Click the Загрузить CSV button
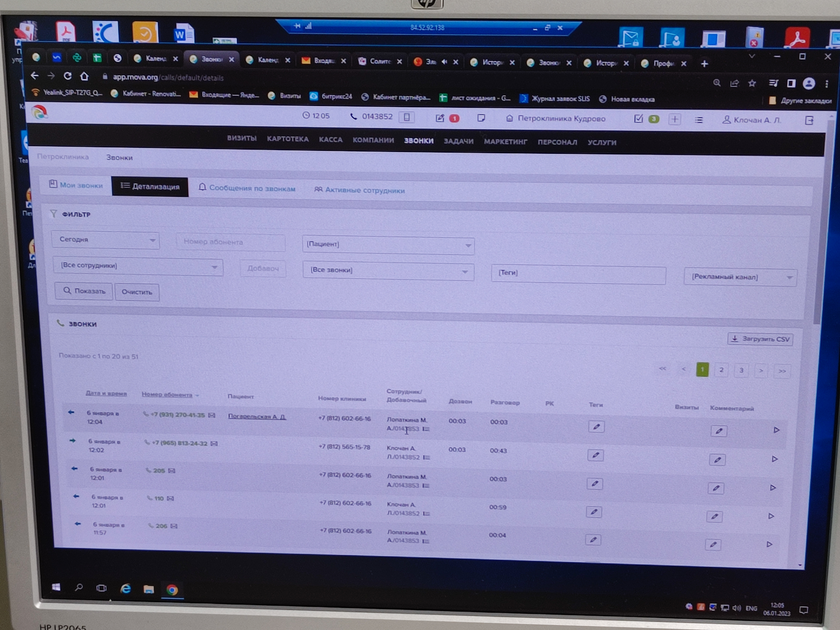The image size is (840, 630). coord(760,339)
